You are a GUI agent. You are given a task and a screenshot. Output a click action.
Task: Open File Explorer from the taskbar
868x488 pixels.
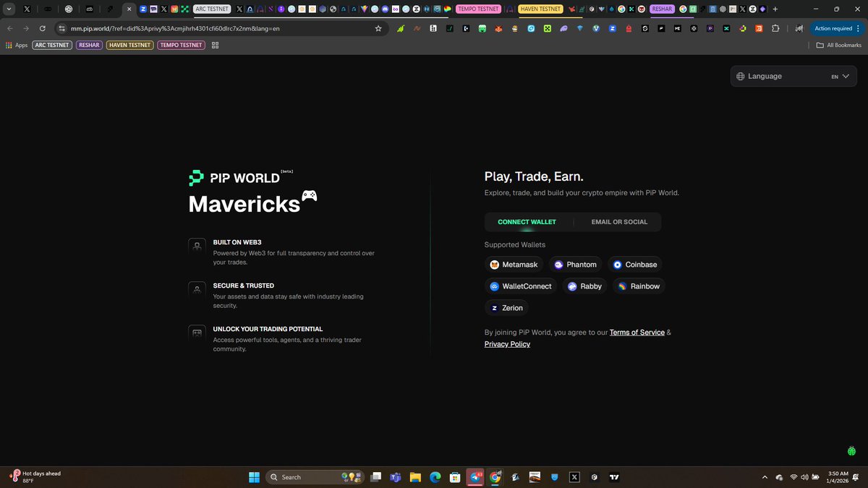point(415,477)
